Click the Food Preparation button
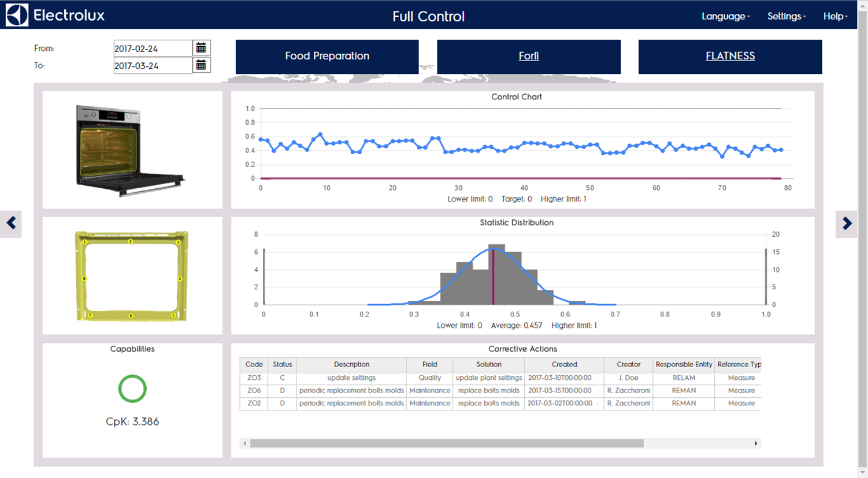The width and height of the screenshot is (868, 478). (x=327, y=56)
